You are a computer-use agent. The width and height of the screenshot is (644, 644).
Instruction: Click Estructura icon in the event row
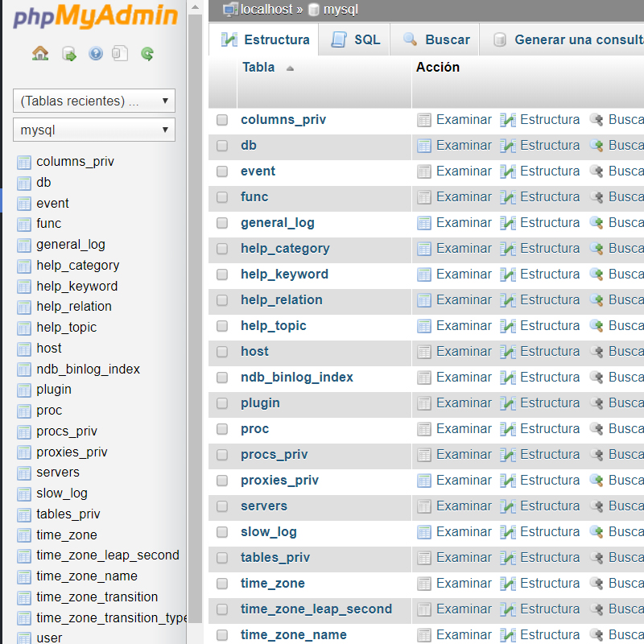pos(508,171)
